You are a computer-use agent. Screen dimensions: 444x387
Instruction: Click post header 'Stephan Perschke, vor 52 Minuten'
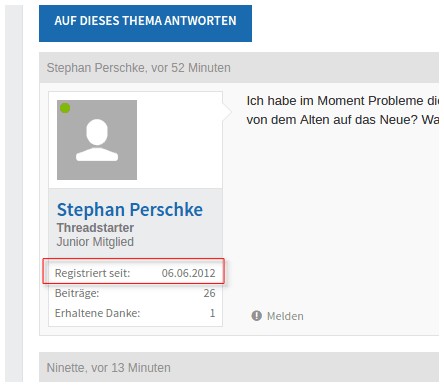139,68
